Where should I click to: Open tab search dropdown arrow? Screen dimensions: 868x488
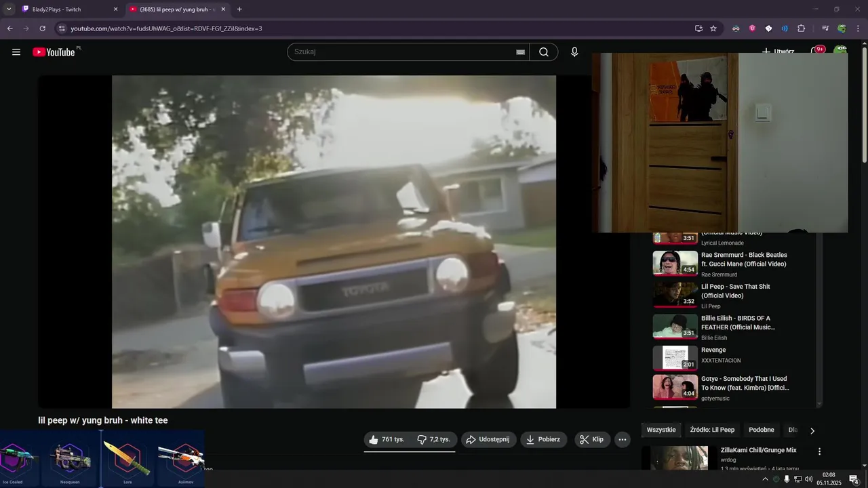point(9,9)
